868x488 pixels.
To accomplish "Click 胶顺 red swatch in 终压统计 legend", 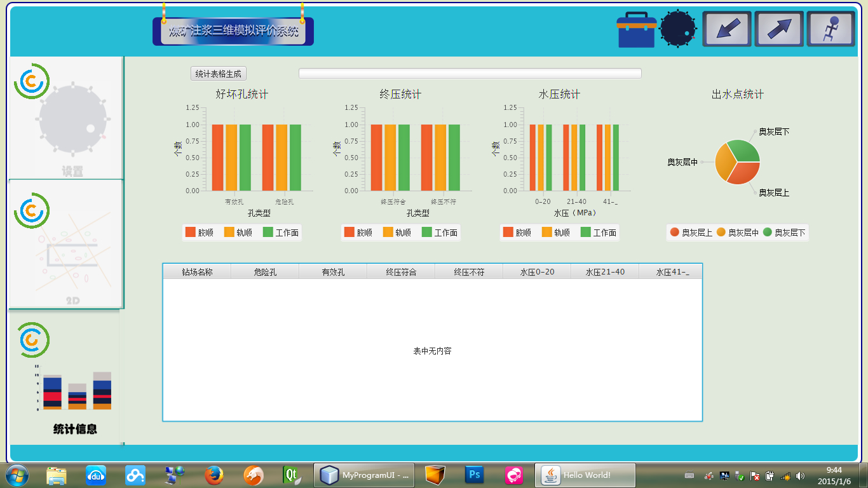I will click(349, 233).
